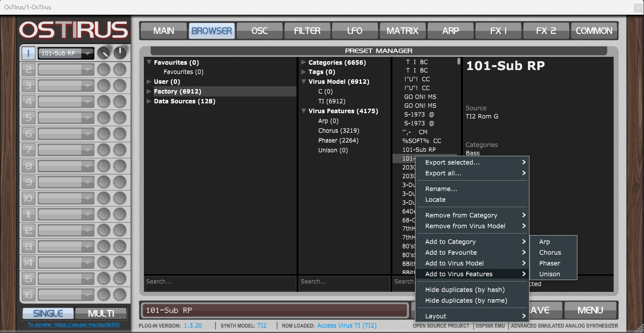Collapse the Virus Features (4175) node
Image resolution: width=644 pixels, height=333 pixels.
pos(304,111)
